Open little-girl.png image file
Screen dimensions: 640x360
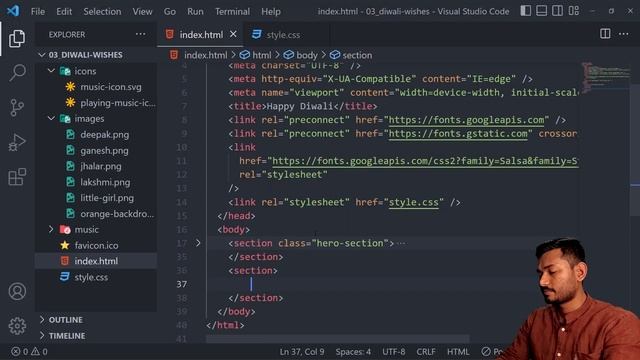[107, 198]
